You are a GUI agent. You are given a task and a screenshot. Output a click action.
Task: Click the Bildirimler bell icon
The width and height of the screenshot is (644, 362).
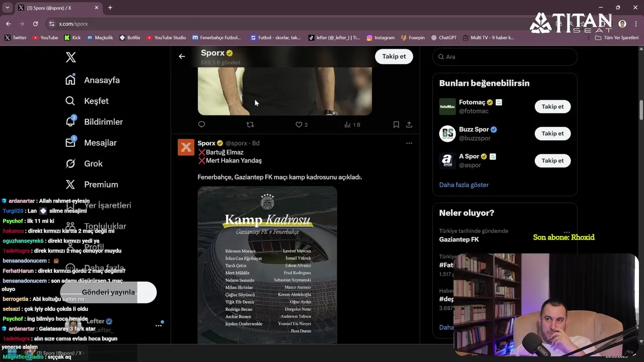[x=70, y=122]
